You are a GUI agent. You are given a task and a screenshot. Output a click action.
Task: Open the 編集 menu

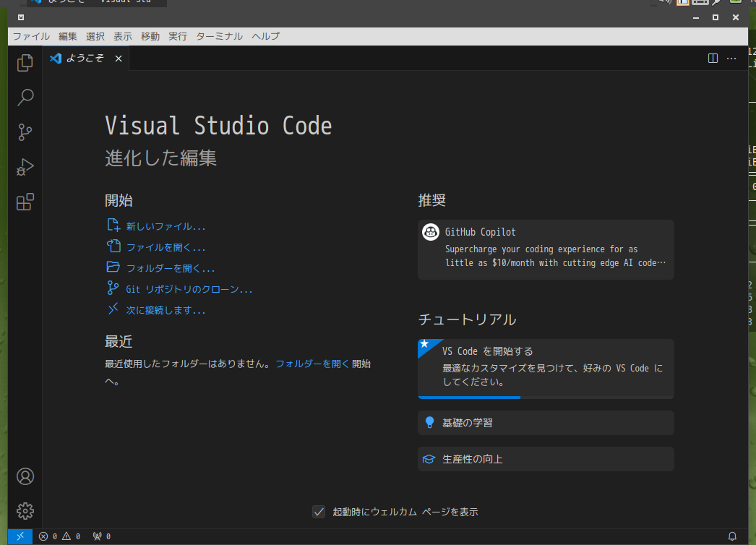pos(68,37)
